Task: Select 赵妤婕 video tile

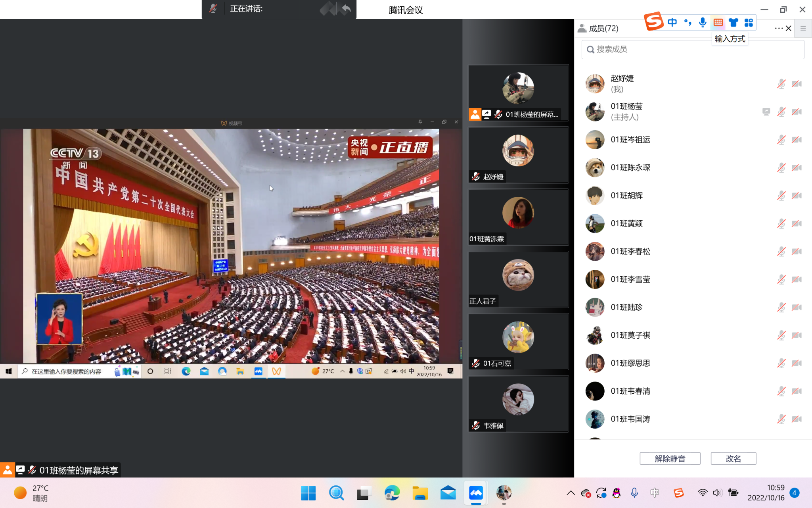Action: 518,155
